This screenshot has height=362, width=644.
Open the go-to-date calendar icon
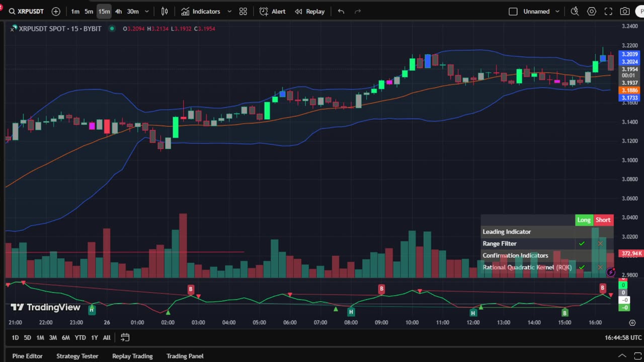[x=125, y=337]
